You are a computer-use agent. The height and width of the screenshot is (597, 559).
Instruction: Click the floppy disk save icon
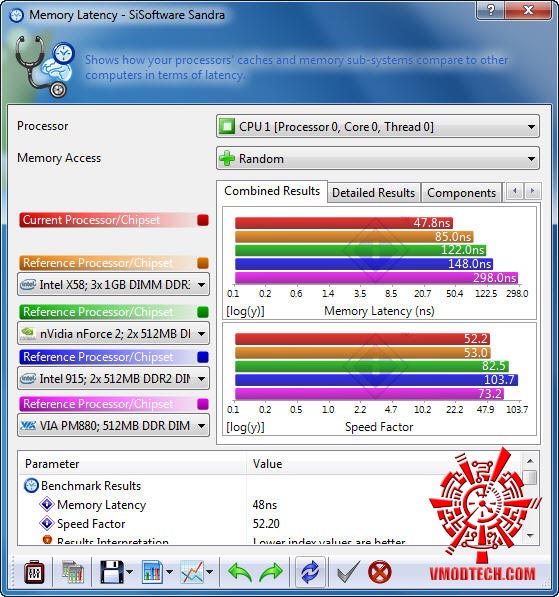(x=112, y=572)
